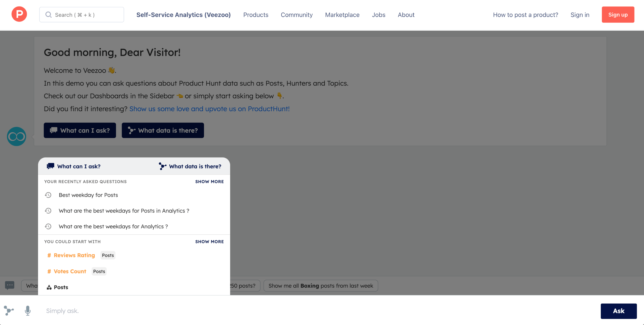The image size is (644, 325).
Task: Click the Ask button
Action: (618, 311)
